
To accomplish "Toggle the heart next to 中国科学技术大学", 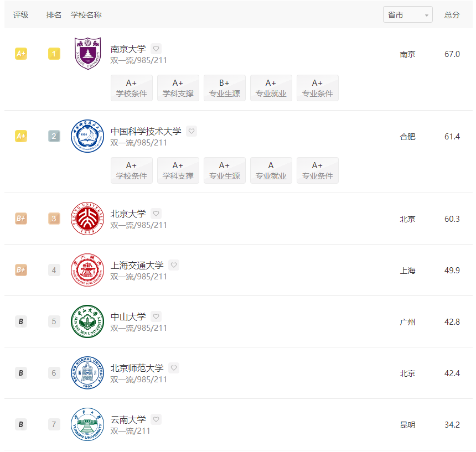I will (192, 131).
